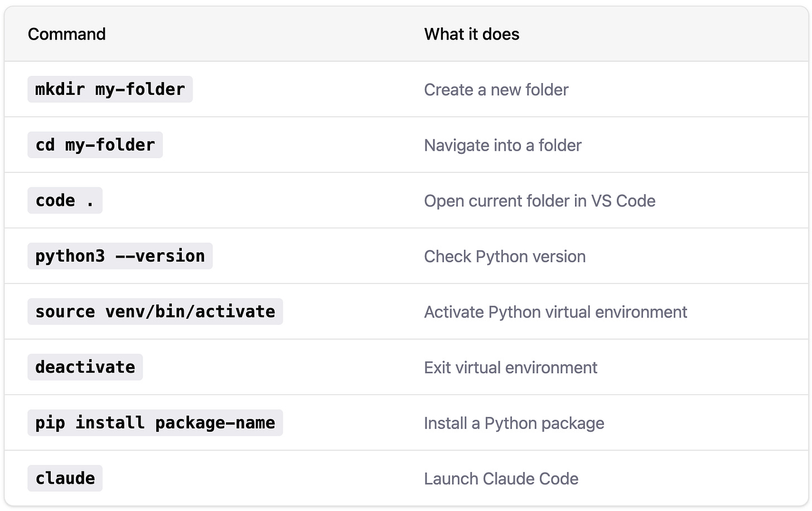The width and height of the screenshot is (812, 511).
Task: Click 'Open current folder in VS Code' text
Action: pyautogui.click(x=540, y=201)
